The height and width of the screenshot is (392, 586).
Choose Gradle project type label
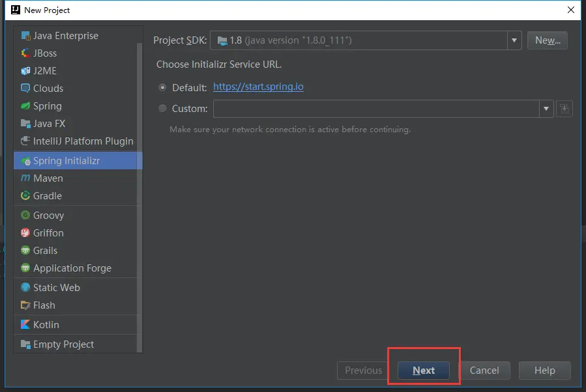tap(48, 195)
